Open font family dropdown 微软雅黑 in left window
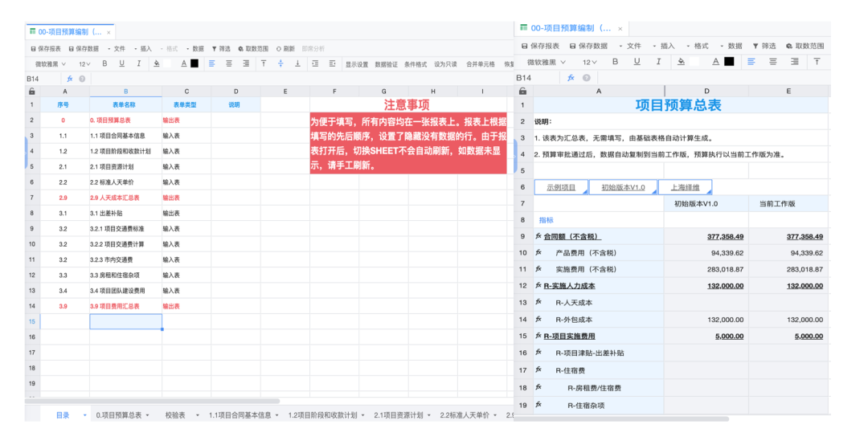This screenshot has width=868, height=445. [x=51, y=64]
